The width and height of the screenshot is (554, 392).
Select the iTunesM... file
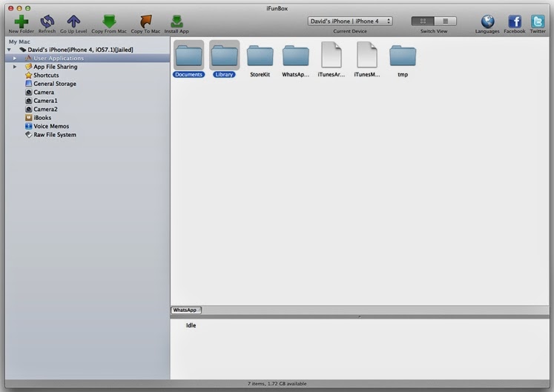367,59
